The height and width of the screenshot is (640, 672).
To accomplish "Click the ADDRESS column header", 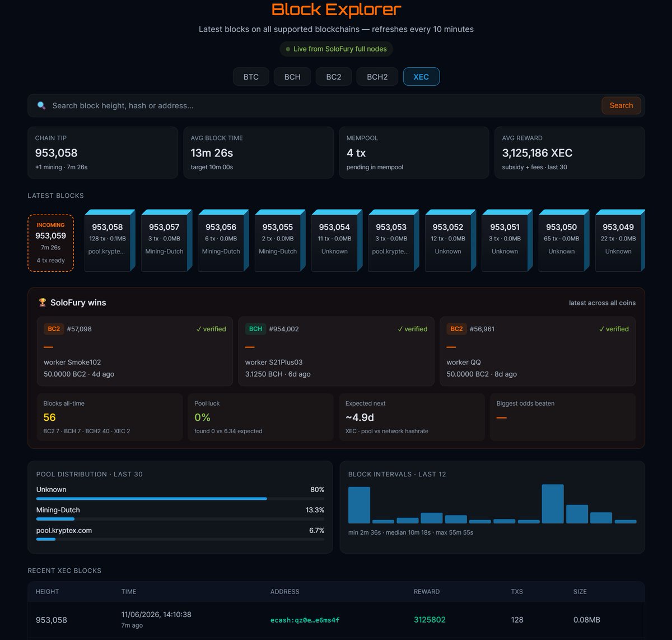I will click(285, 592).
